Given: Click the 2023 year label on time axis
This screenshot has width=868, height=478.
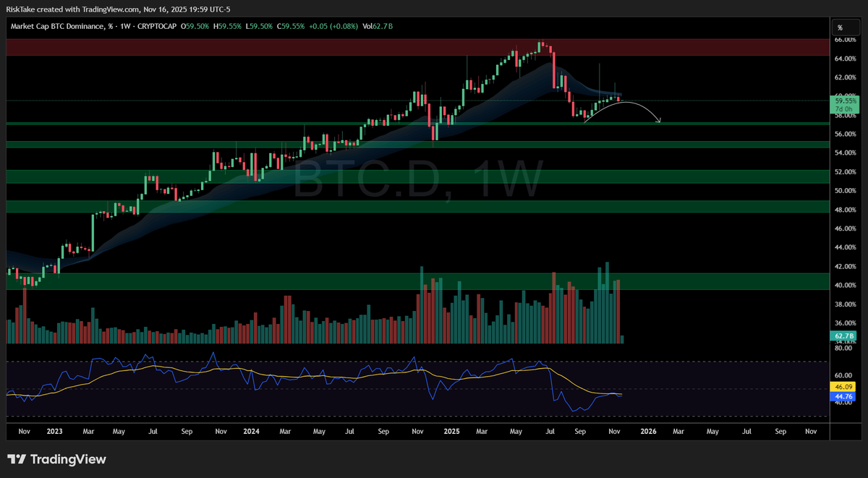Looking at the screenshot, I should click(53, 431).
